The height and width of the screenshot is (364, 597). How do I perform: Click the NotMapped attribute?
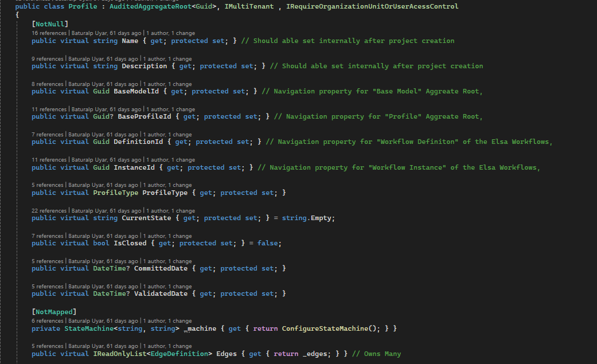(x=54, y=311)
